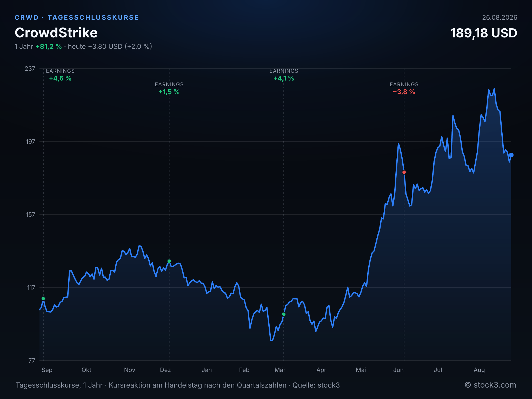Click the Mär month label
The image size is (532, 399).
tap(280, 370)
